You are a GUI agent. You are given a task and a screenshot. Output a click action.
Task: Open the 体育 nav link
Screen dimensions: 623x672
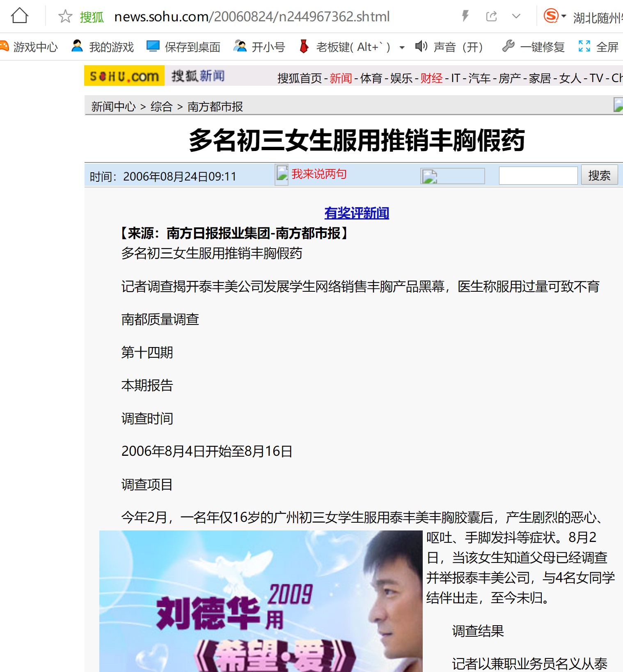coord(371,78)
